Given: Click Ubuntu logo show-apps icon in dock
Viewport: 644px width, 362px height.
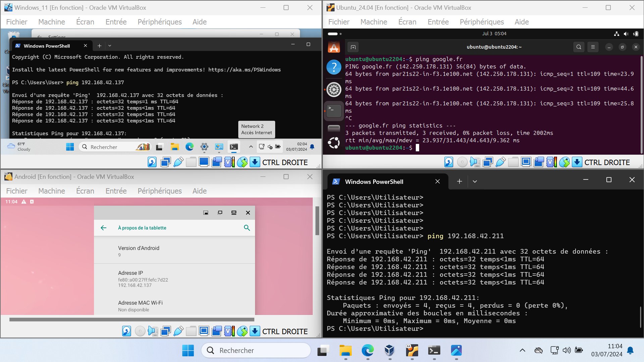Looking at the screenshot, I should point(334,143).
